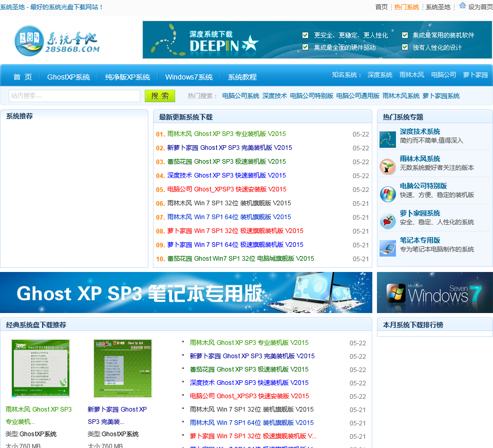The height and width of the screenshot is (448, 493).
Task: Open the 萝卜家园系统 radish icon
Action: 387,221
